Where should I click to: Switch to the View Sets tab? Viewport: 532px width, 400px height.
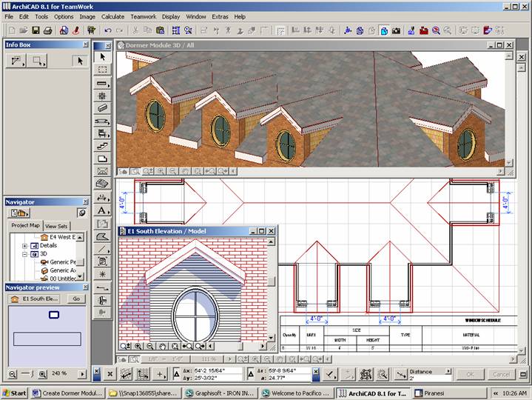pyautogui.click(x=56, y=226)
